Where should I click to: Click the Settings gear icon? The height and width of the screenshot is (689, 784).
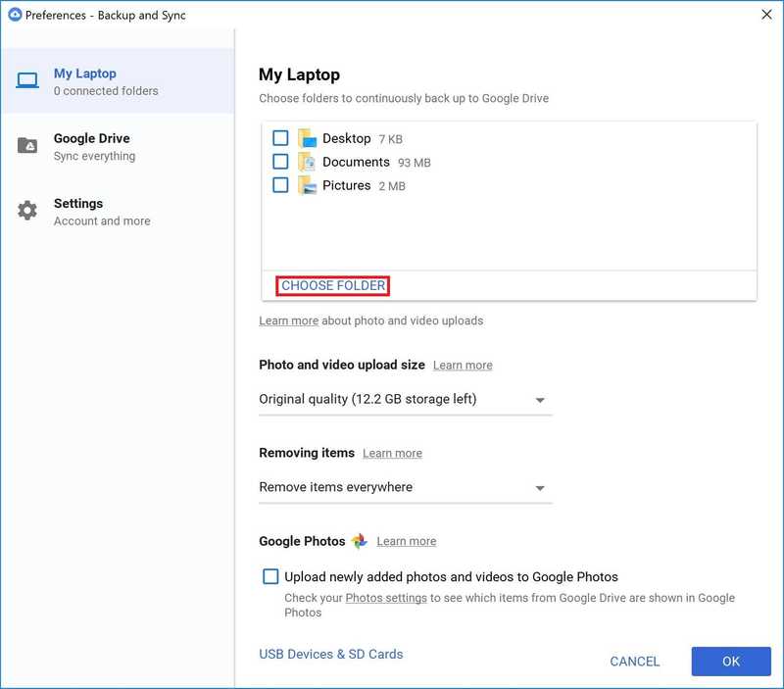coord(27,211)
